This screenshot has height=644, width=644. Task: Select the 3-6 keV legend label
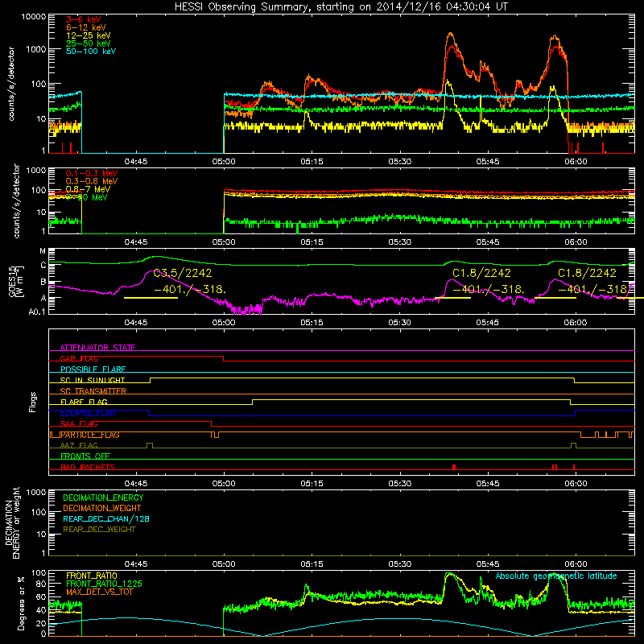[x=83, y=19]
